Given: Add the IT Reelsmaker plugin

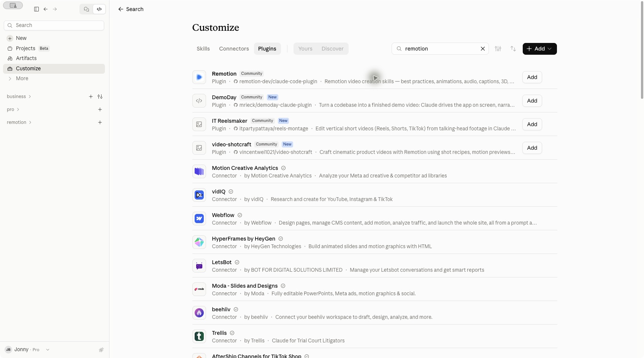Looking at the screenshot, I should coord(532,124).
